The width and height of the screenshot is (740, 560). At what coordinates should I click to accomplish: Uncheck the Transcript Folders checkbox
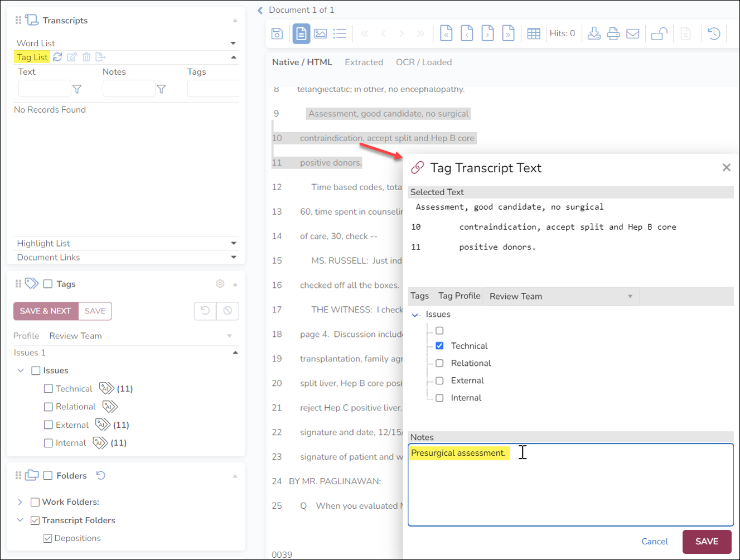coord(35,520)
